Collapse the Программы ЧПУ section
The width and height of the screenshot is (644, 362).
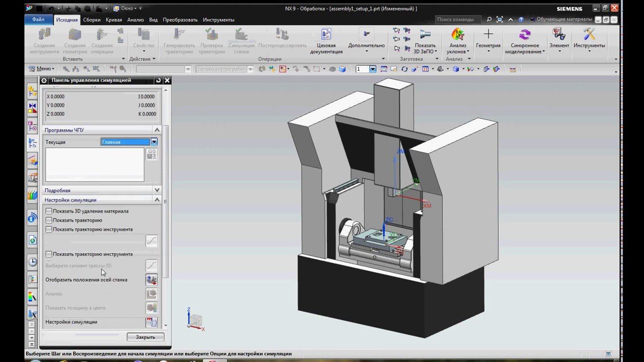coord(157,130)
